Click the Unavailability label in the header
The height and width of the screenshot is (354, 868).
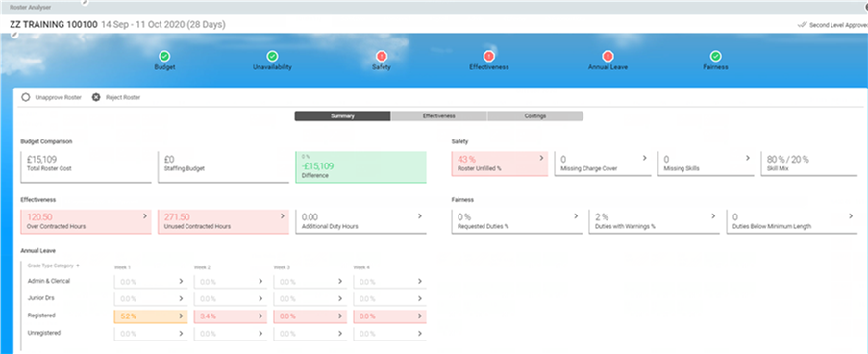click(272, 67)
